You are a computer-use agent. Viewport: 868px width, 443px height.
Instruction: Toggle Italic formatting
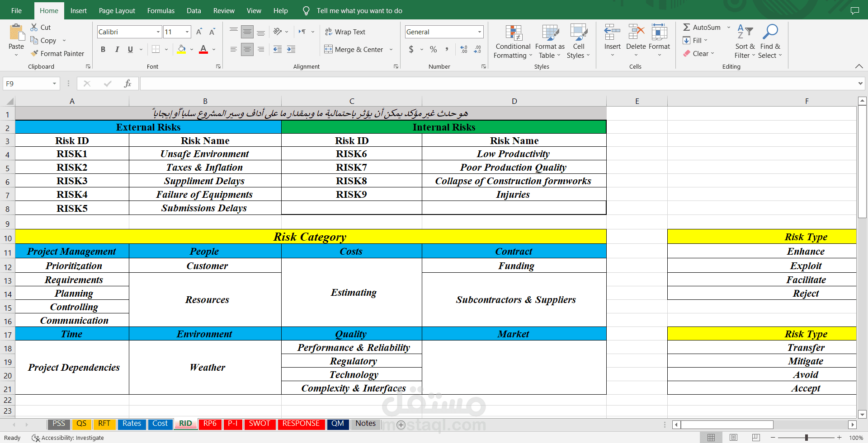tap(117, 49)
